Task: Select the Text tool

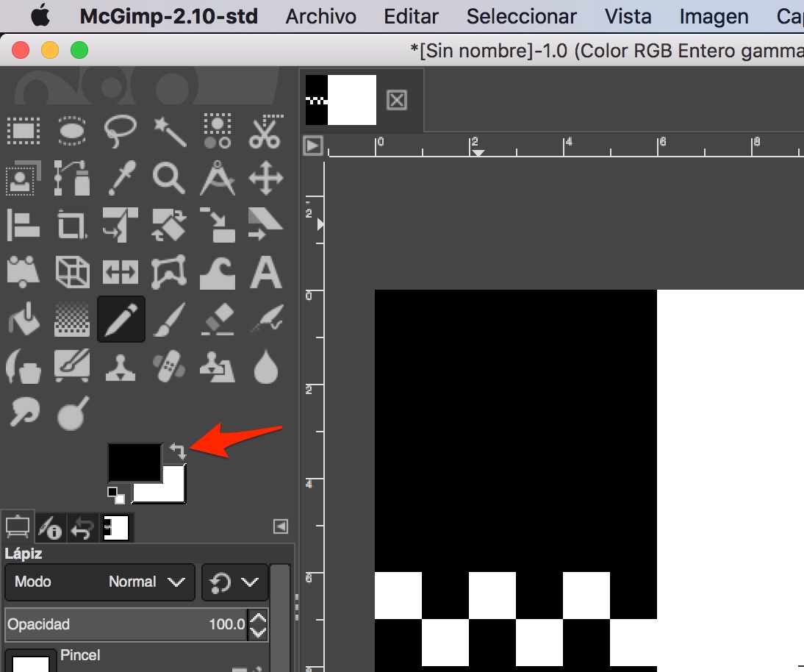Action: [265, 271]
